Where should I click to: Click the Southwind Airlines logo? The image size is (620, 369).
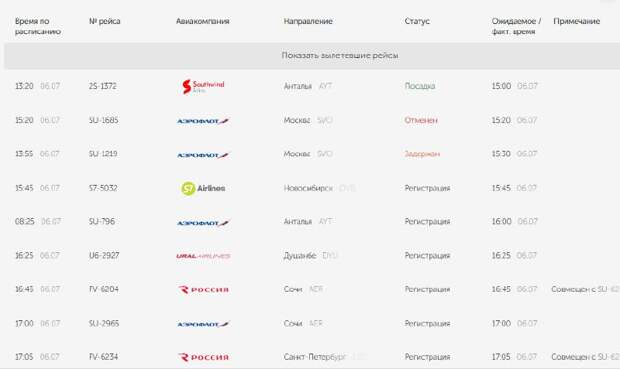(203, 86)
